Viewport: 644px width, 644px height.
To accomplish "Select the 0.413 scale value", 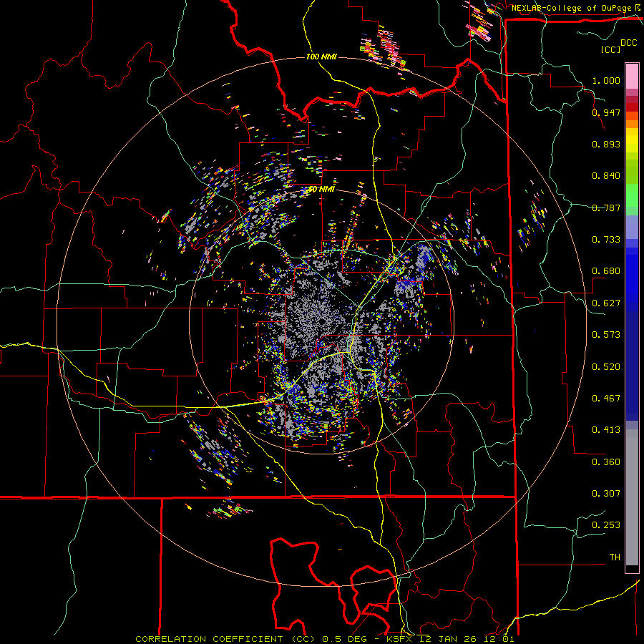I will tap(606, 430).
